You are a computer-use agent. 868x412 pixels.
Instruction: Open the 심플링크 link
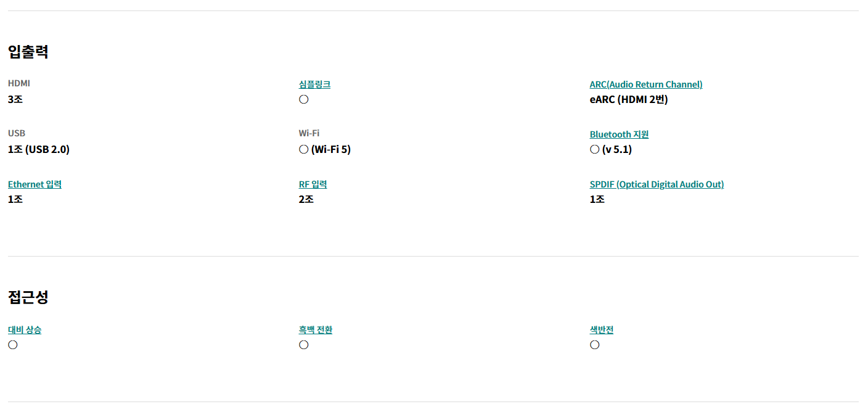(x=314, y=84)
